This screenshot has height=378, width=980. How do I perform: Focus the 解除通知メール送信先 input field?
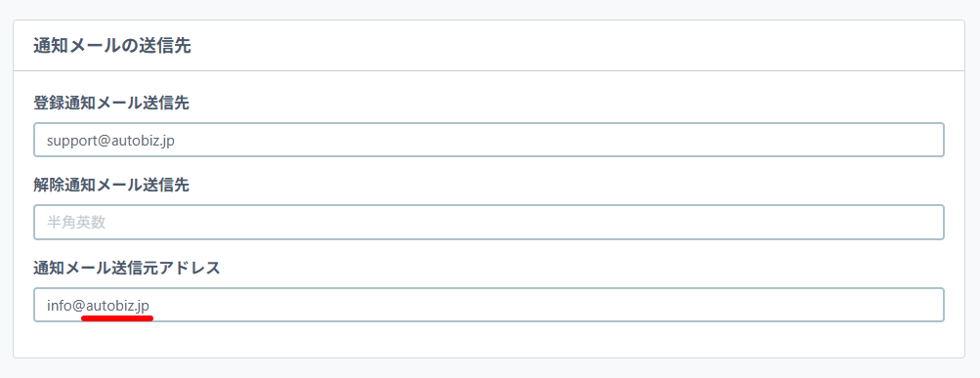pyautogui.click(x=489, y=223)
